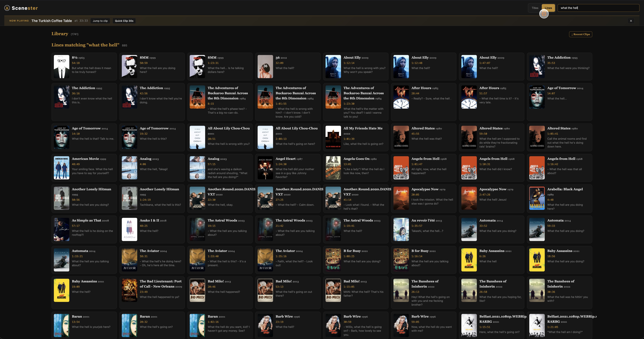
Task: Open About Elly line at 1:12:14
Action: tap(356, 66)
